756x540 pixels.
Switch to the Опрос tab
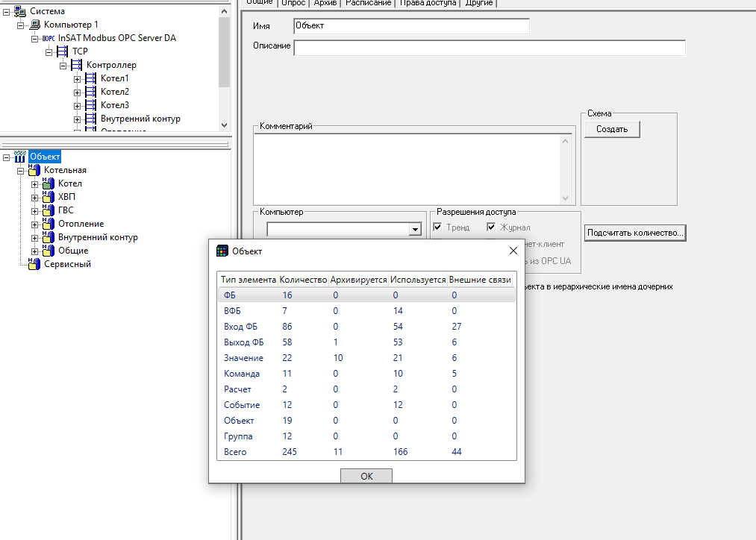tap(293, 3)
